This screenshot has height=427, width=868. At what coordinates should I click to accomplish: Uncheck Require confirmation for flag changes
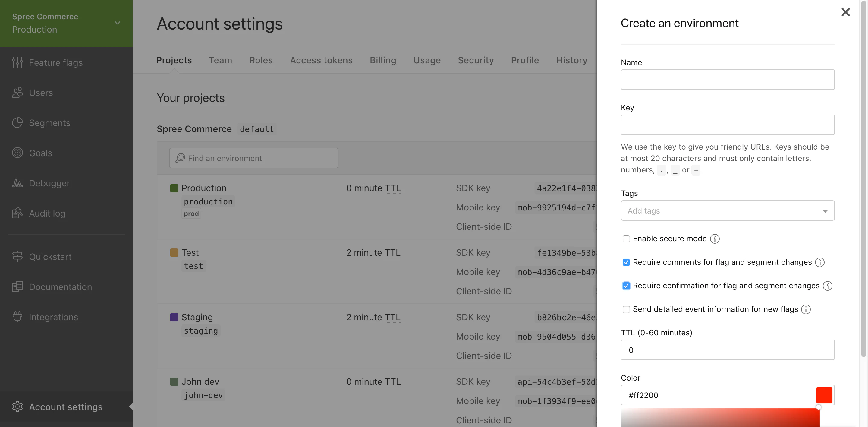(x=626, y=286)
